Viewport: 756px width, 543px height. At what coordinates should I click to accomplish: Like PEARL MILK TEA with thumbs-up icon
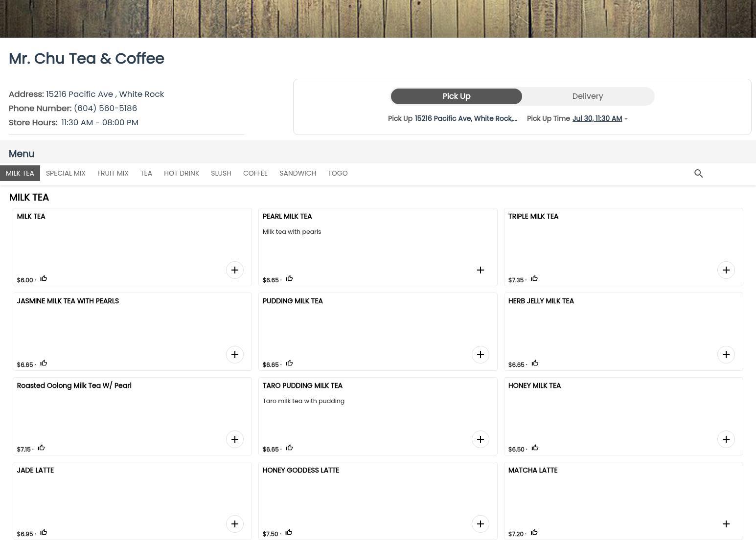point(289,279)
